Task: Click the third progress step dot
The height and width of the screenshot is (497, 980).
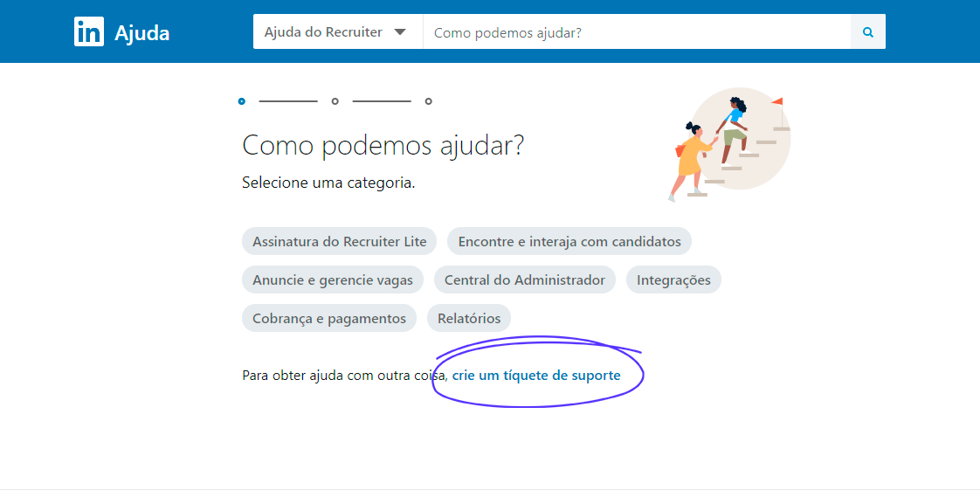Action: click(x=428, y=101)
